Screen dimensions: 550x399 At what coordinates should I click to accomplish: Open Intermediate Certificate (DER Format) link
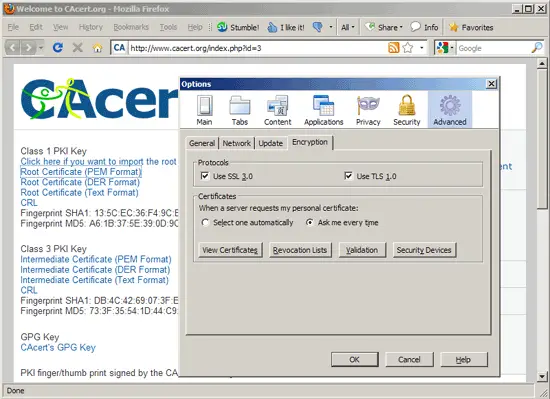[x=95, y=270]
